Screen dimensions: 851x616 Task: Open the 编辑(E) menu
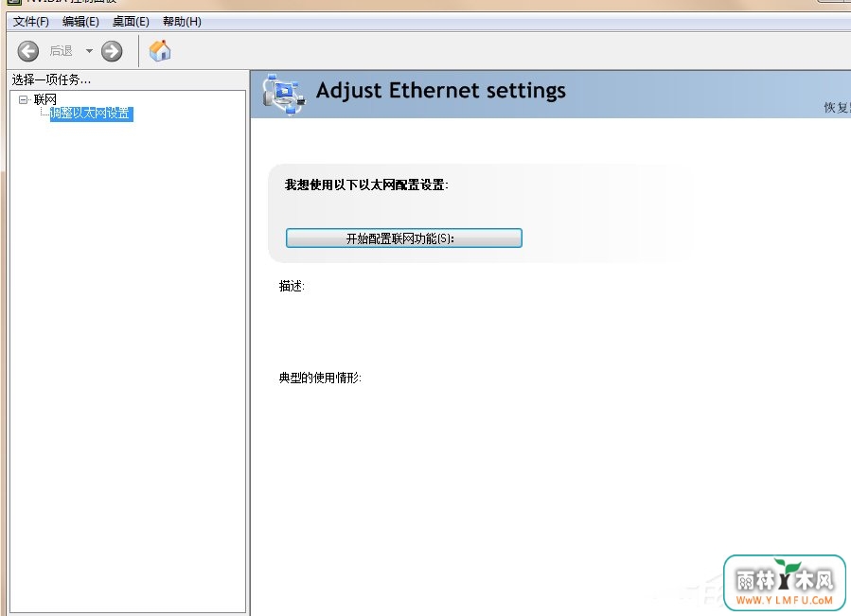(x=80, y=22)
